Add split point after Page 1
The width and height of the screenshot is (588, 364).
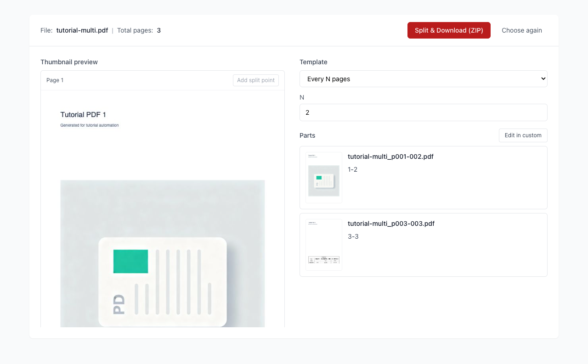255,80
